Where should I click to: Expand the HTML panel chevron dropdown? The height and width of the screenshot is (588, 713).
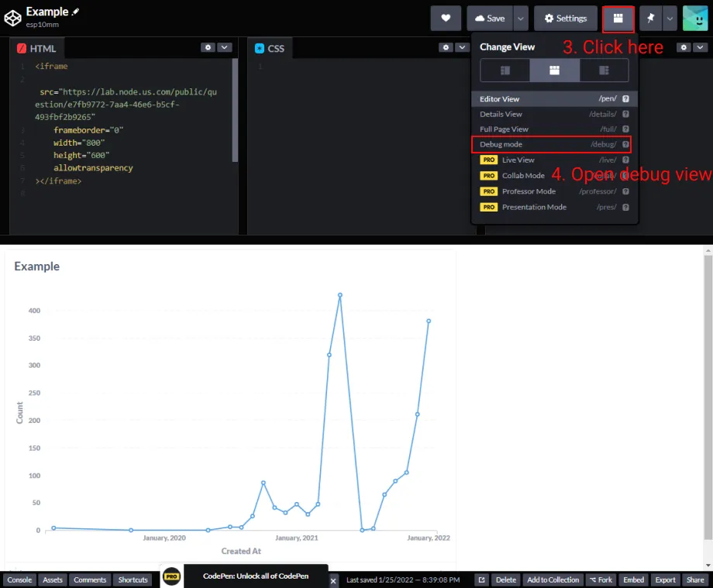pyautogui.click(x=224, y=47)
